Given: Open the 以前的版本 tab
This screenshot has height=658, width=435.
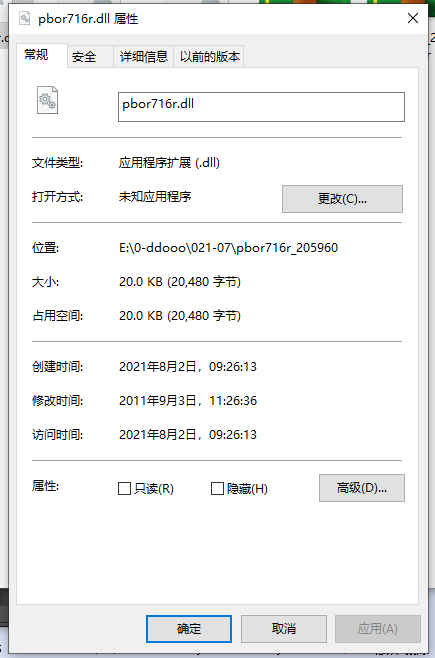Looking at the screenshot, I should [210, 56].
